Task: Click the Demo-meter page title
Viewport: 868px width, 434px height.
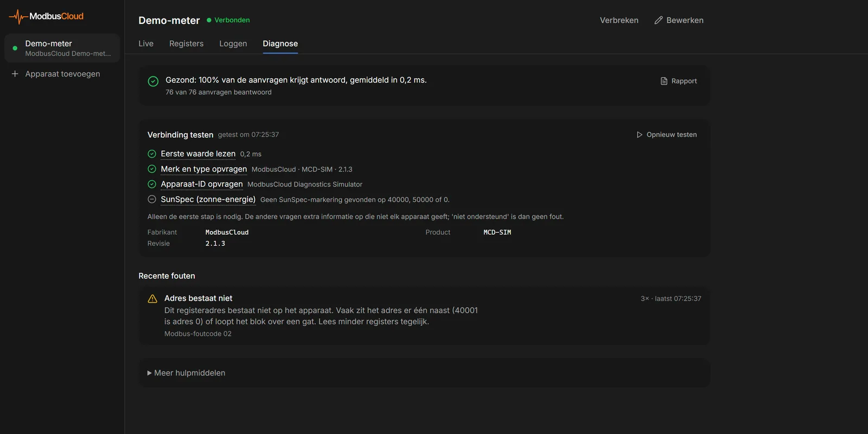Action: [169, 21]
